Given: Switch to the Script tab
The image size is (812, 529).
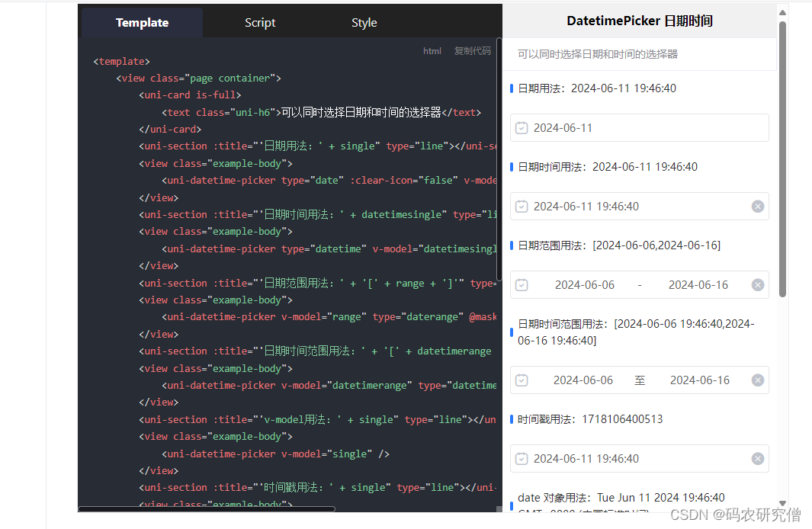Looking at the screenshot, I should click(260, 22).
